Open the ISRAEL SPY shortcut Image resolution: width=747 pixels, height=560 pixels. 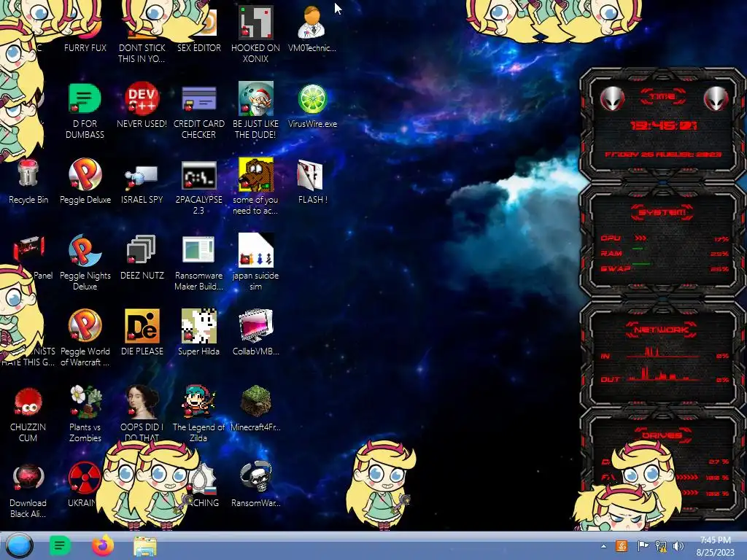coord(142,176)
